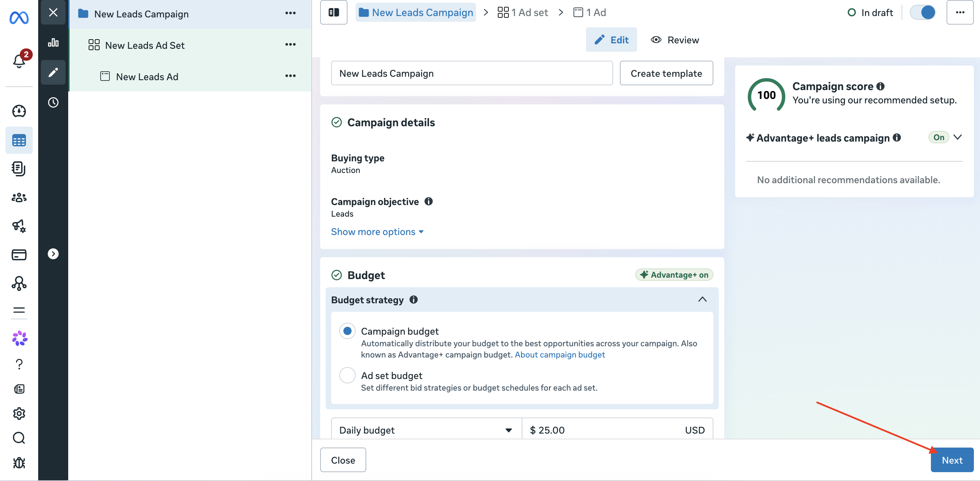Expand the dark rail with arrow button
This screenshot has height=481, width=980.
[x=53, y=254]
